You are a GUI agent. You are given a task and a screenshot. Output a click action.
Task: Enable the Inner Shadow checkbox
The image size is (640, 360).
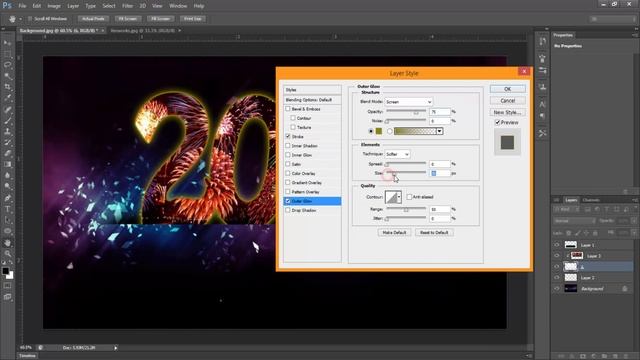point(288,146)
